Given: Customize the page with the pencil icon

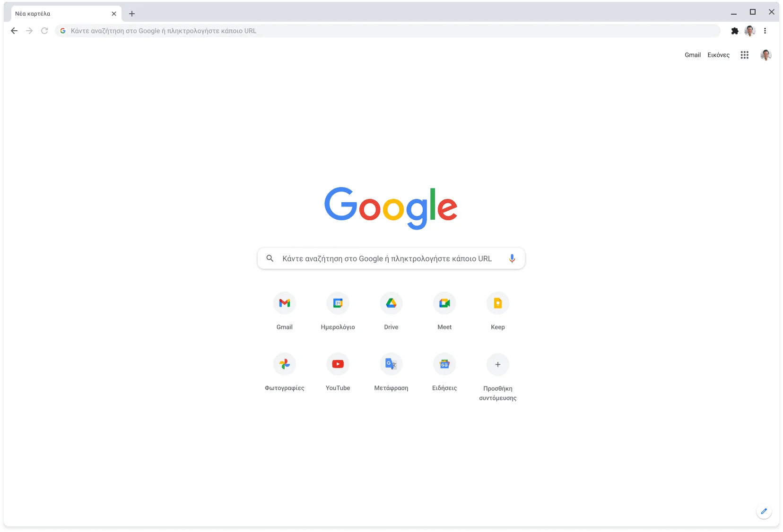Looking at the screenshot, I should click(764, 511).
